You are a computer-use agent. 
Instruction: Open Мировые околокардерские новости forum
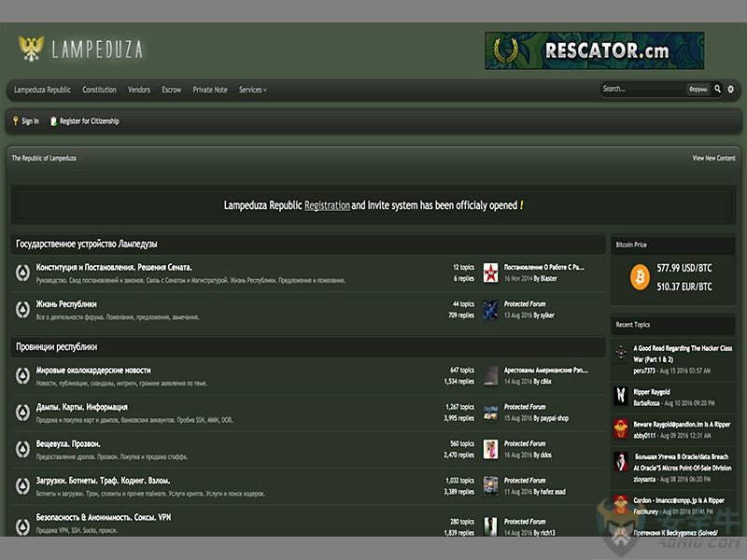click(x=93, y=370)
